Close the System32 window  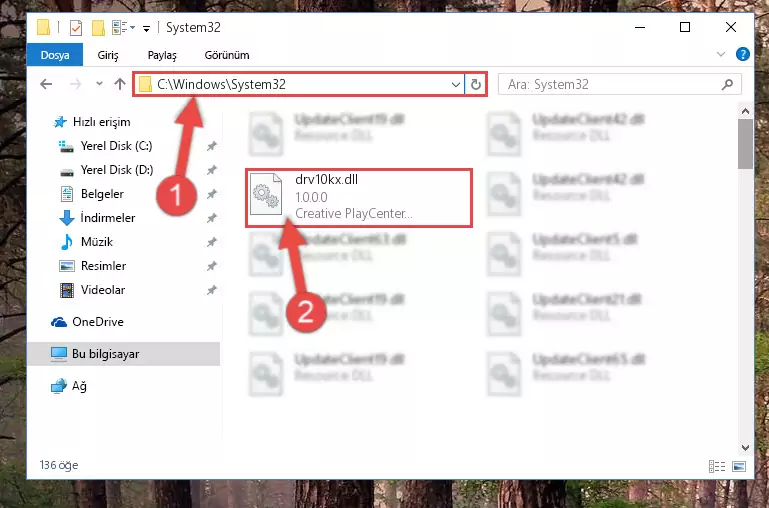(731, 27)
